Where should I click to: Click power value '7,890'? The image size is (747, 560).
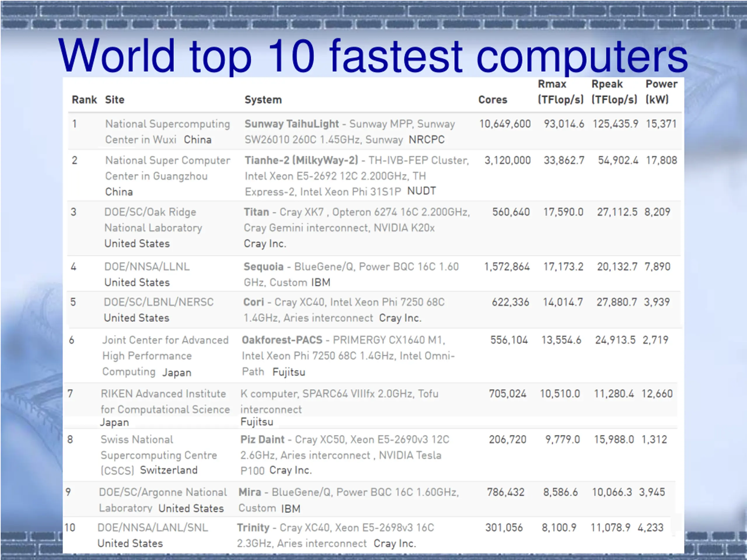tap(657, 267)
